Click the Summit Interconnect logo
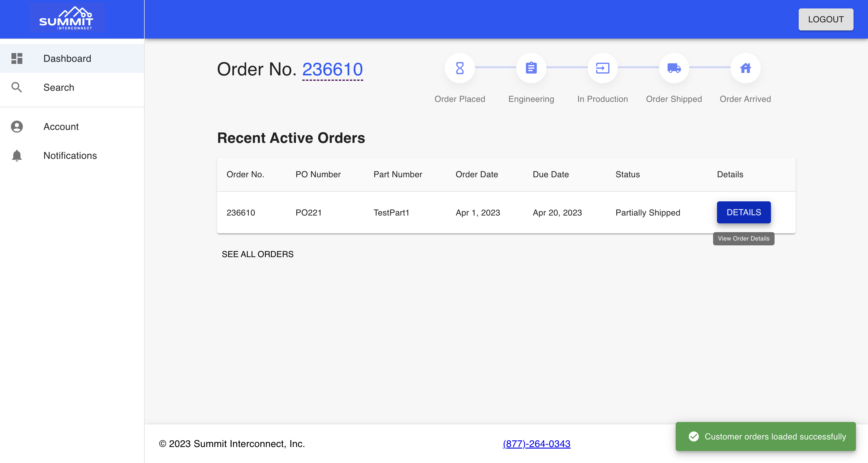 coord(66,18)
